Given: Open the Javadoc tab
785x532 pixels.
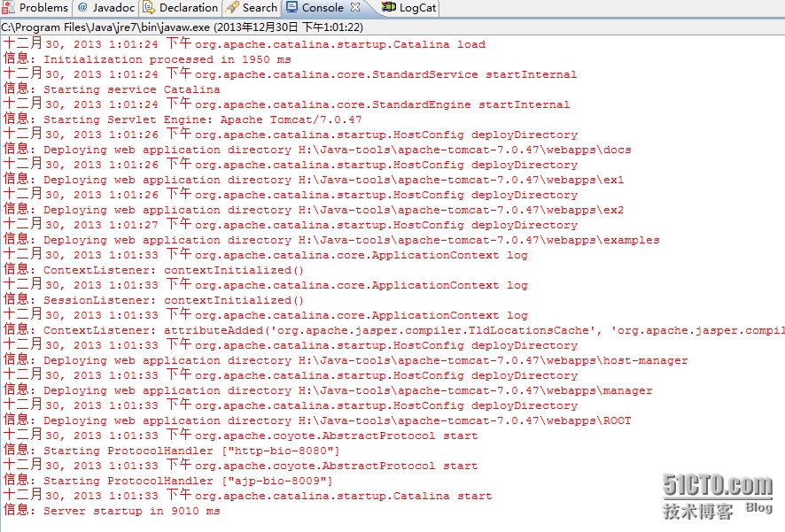Looking at the screenshot, I should (x=106, y=7).
